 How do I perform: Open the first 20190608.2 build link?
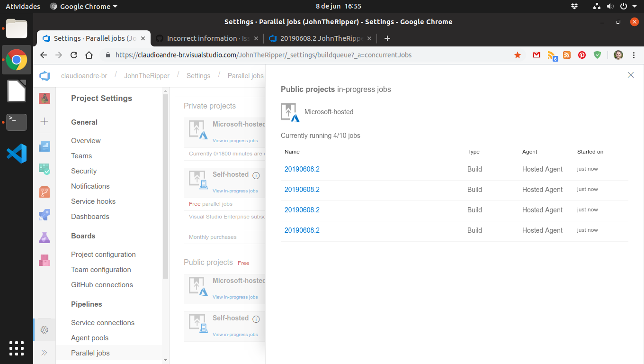point(302,169)
